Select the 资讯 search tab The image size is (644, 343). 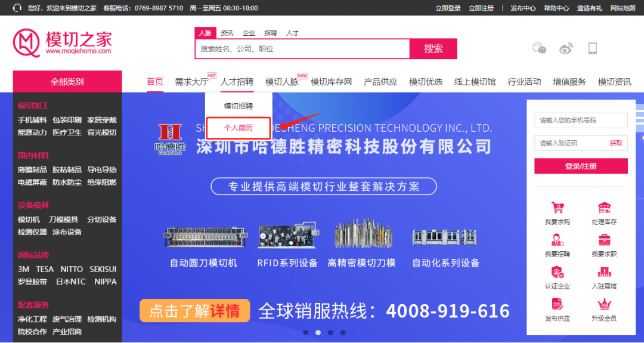[227, 33]
